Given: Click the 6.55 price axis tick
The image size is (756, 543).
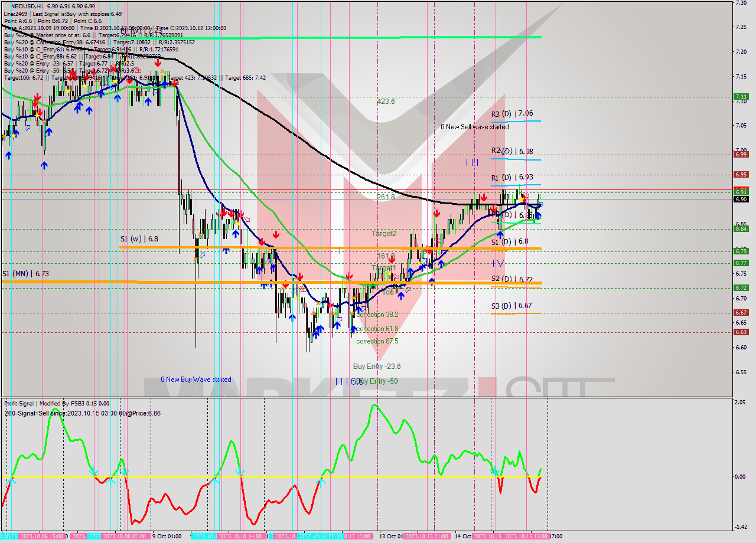Looking at the screenshot, I should (741, 372).
